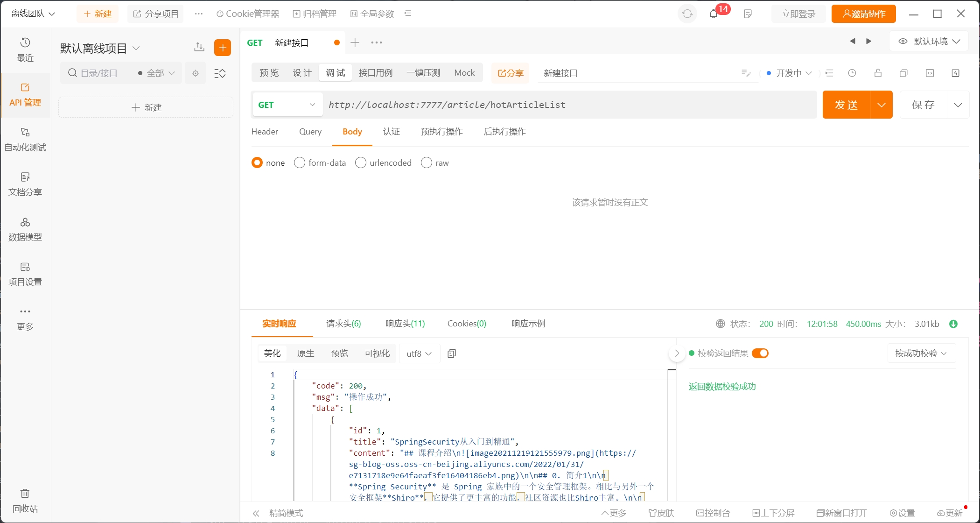Viewport: 980px width, 523px height.
Task: Expand the utf8 encoding dropdown
Action: (x=419, y=353)
